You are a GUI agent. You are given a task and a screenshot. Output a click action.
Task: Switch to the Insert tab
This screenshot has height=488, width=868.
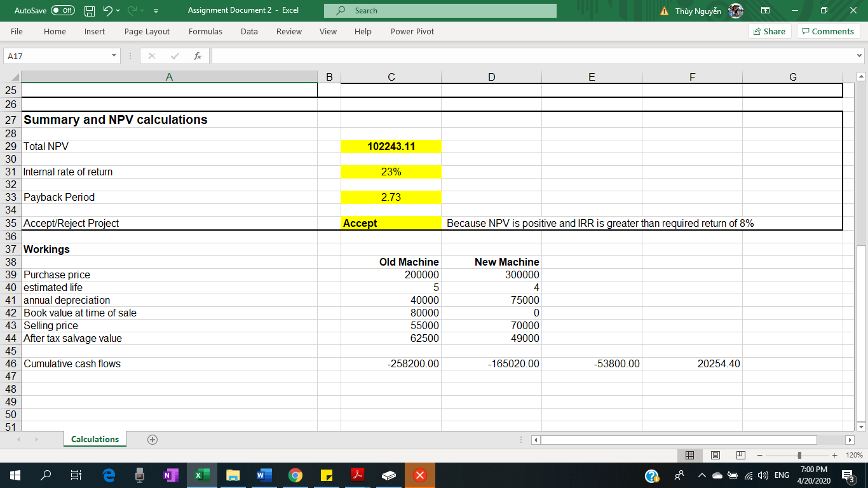(x=95, y=31)
